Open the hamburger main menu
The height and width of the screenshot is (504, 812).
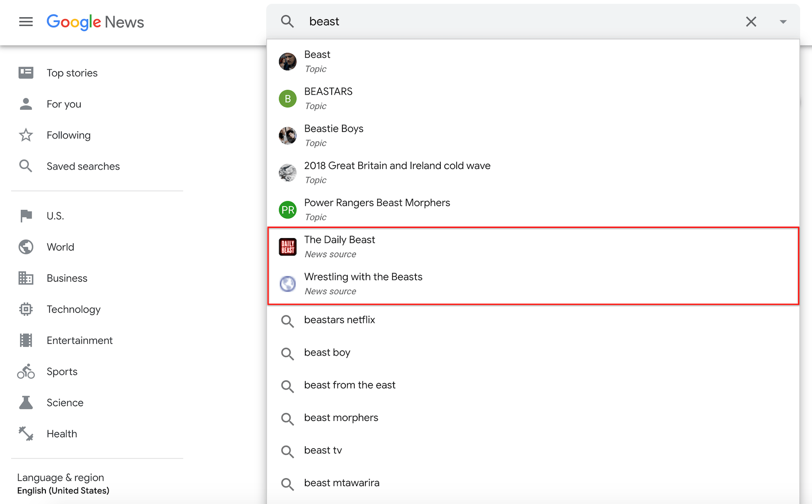26,22
